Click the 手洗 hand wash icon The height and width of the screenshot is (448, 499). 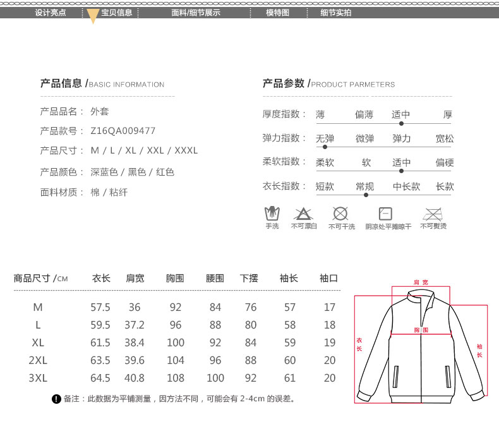272,214
